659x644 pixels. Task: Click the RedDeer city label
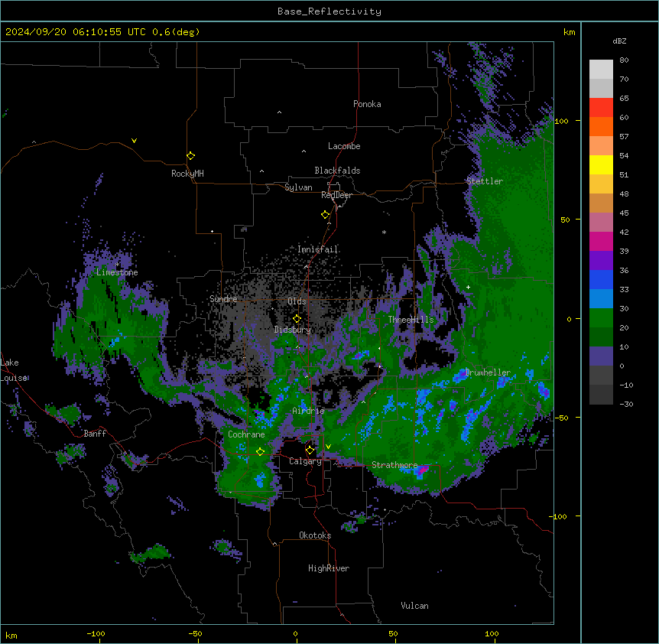(x=336, y=195)
